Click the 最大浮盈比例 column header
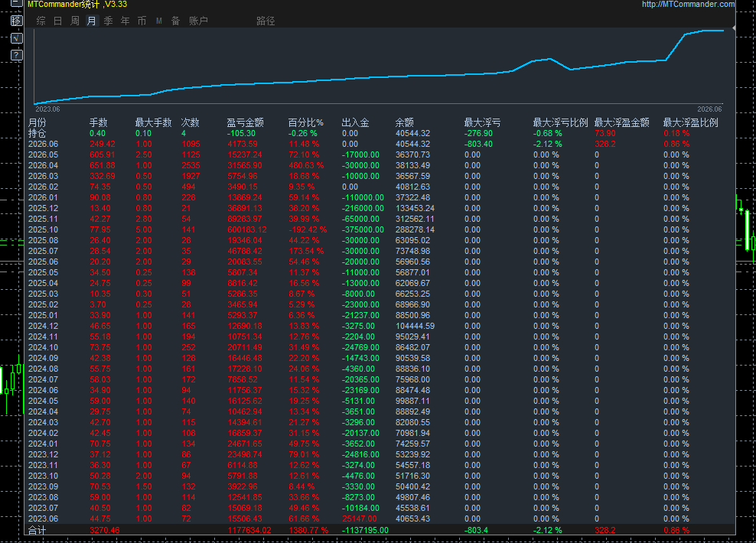Viewport: 756px width, 543px height. click(690, 122)
